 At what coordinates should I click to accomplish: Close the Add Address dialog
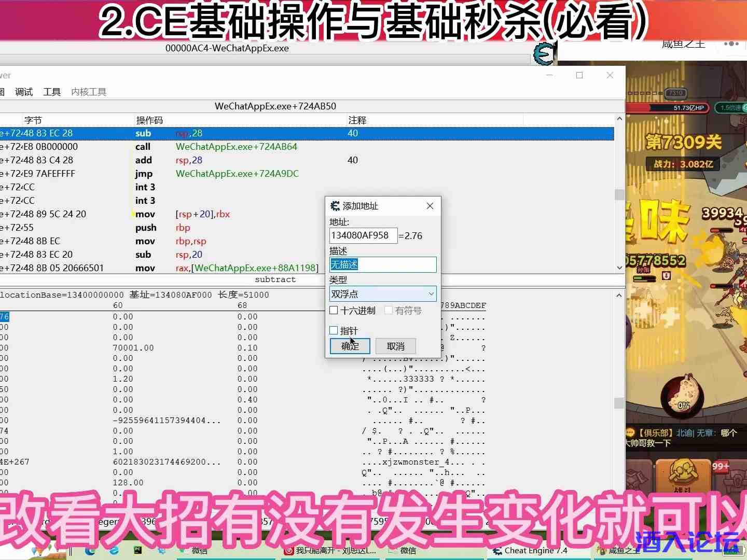coord(430,206)
